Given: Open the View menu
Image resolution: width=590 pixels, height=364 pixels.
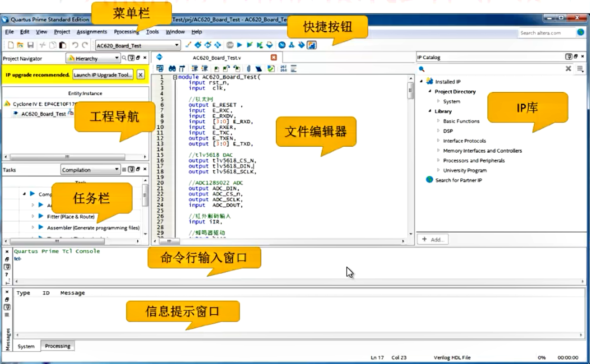Looking at the screenshot, I should [x=42, y=32].
